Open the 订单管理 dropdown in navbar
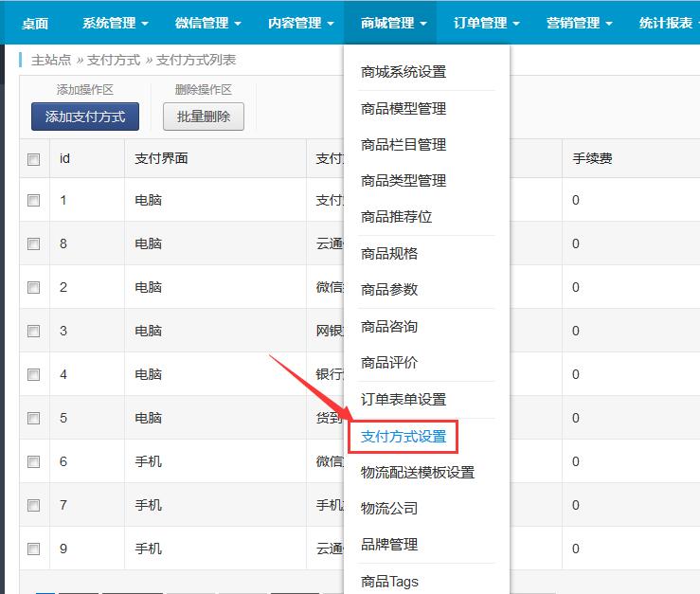 click(487, 23)
